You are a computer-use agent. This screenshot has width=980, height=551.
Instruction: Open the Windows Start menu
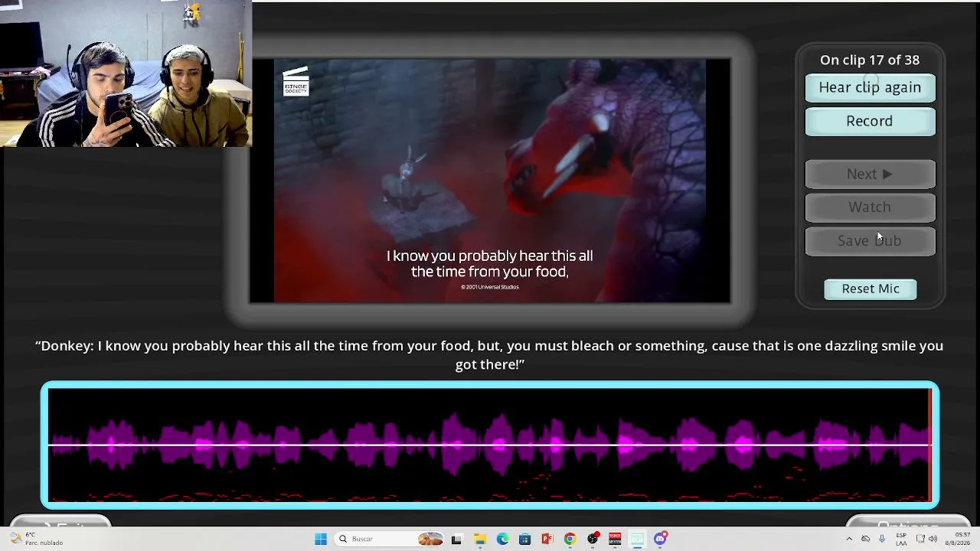321,539
